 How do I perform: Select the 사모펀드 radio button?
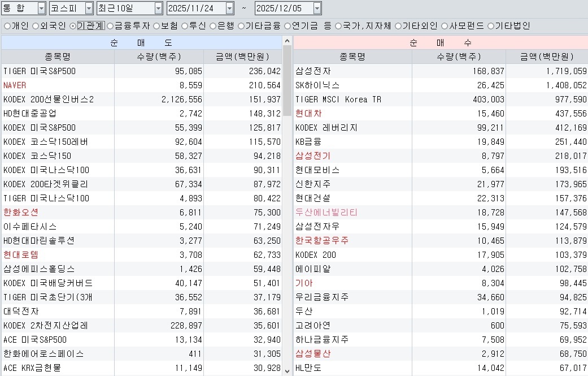pyautogui.click(x=445, y=26)
